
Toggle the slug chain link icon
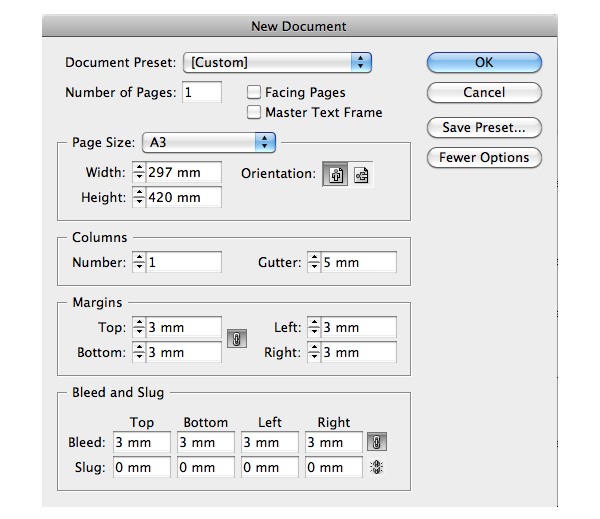pyautogui.click(x=377, y=467)
